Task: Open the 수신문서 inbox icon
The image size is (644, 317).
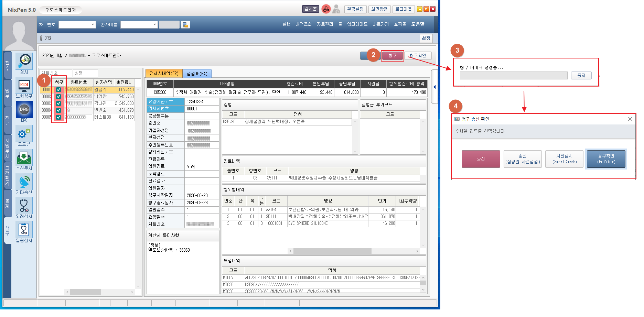Action: pos(24,157)
